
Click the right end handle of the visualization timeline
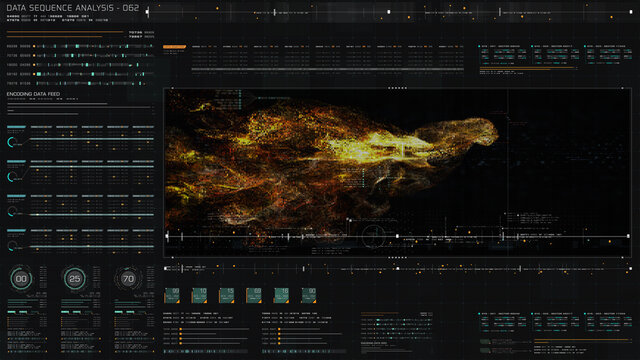[629, 236]
